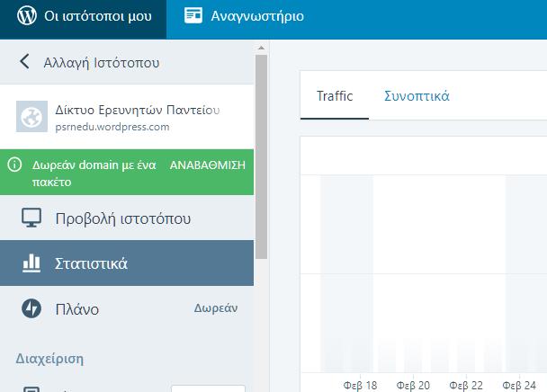This screenshot has height=392, width=547.
Task: Click the globe site icon thumbnail
Action: [x=31, y=117]
